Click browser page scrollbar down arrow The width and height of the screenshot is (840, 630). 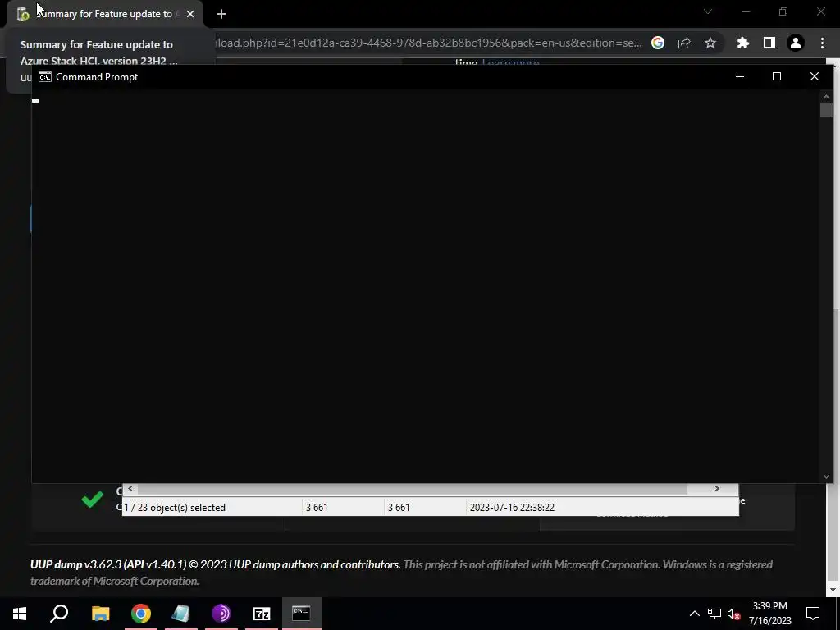[832, 591]
